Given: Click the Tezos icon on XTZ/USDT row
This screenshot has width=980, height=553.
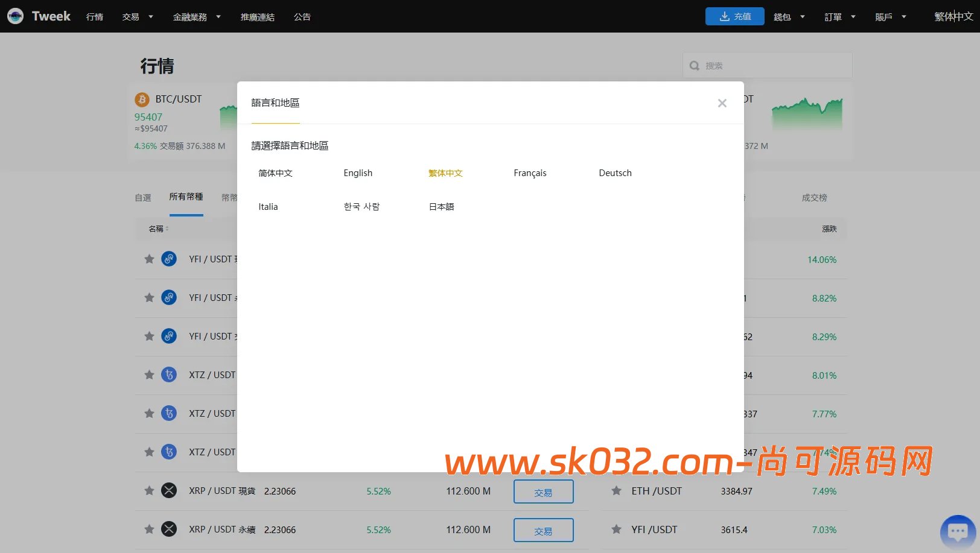Looking at the screenshot, I should pos(169,374).
